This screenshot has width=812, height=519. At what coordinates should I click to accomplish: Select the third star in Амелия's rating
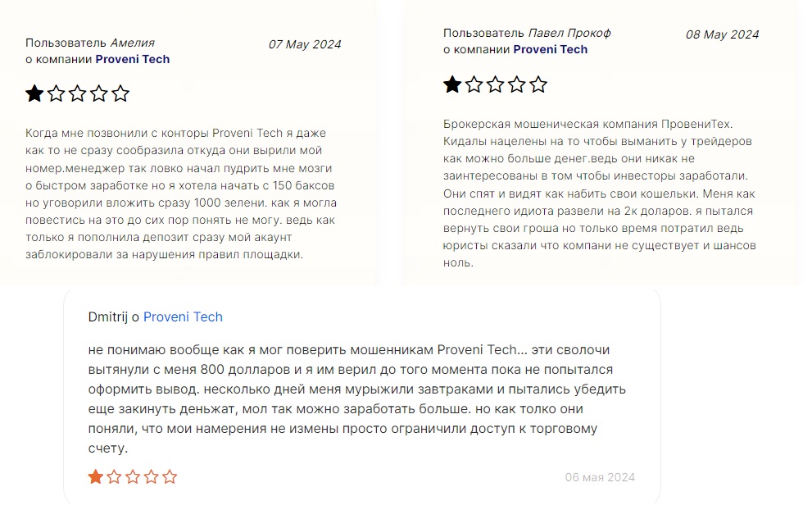78,93
